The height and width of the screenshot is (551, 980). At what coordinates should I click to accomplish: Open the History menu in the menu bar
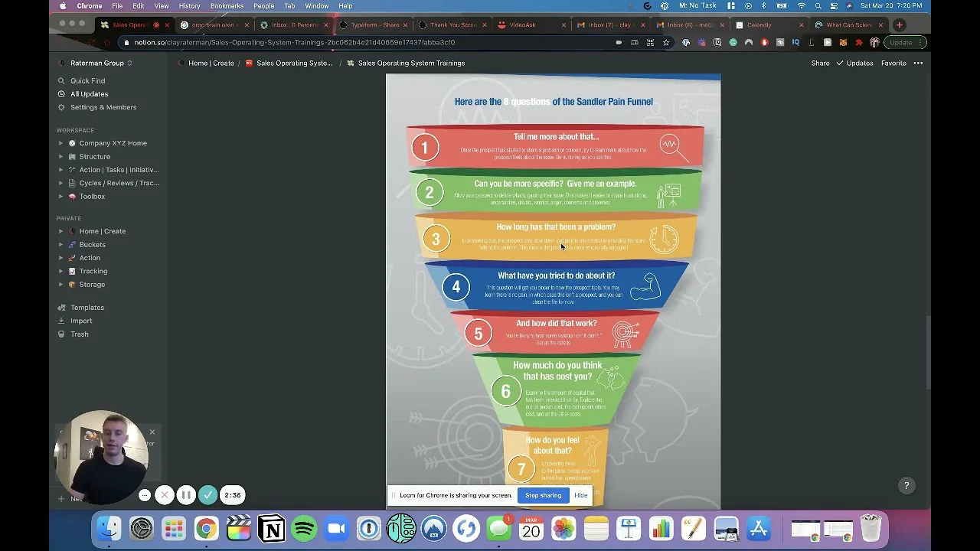(x=189, y=6)
